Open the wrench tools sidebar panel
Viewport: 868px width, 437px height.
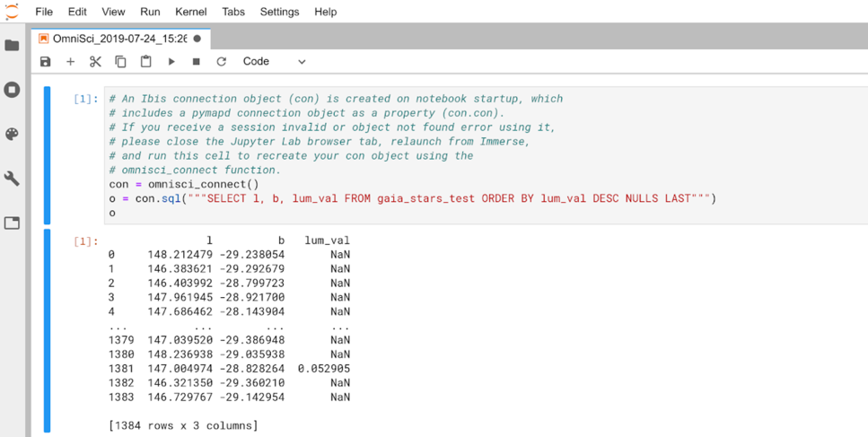[x=12, y=179]
